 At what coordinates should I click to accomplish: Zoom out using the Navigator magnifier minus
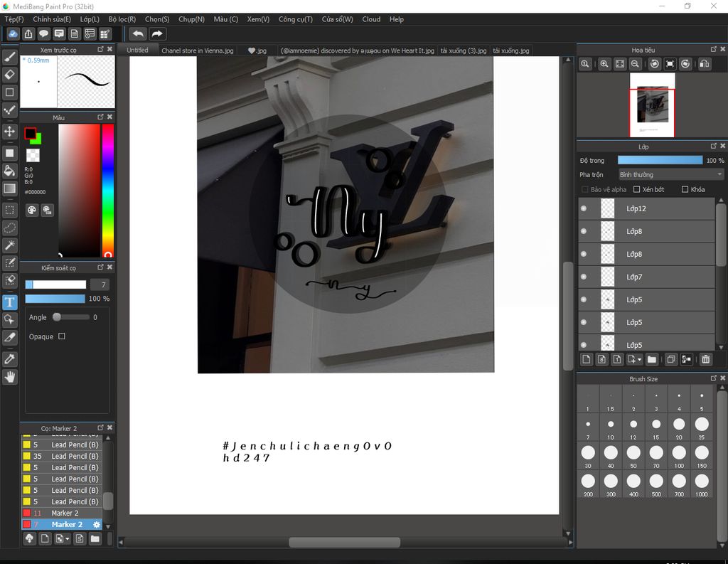click(x=635, y=64)
